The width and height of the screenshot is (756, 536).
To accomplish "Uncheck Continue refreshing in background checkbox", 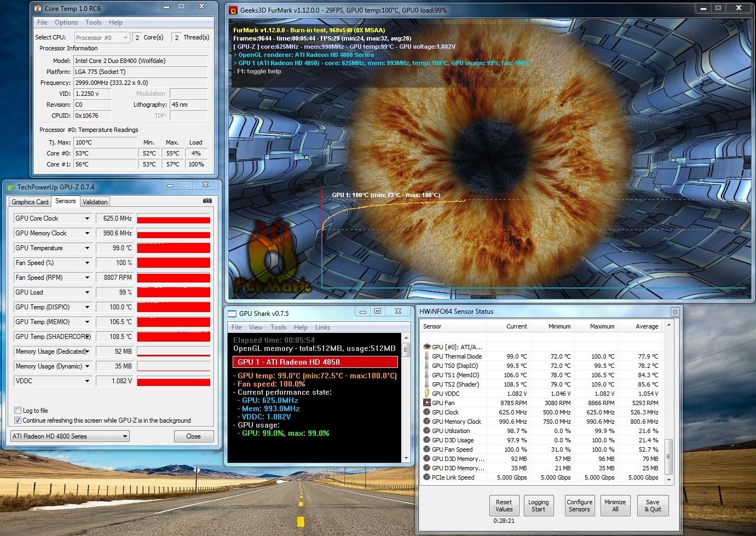I will tap(18, 420).
